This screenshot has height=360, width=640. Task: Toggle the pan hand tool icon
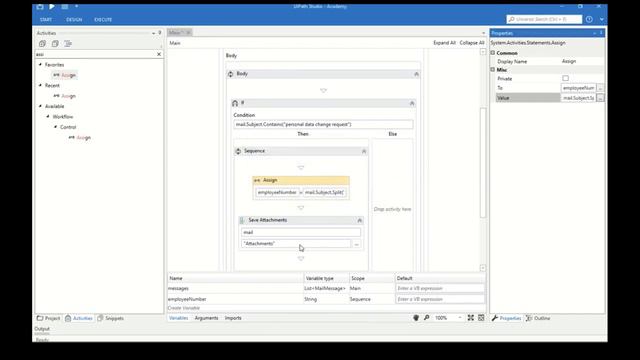point(416,318)
